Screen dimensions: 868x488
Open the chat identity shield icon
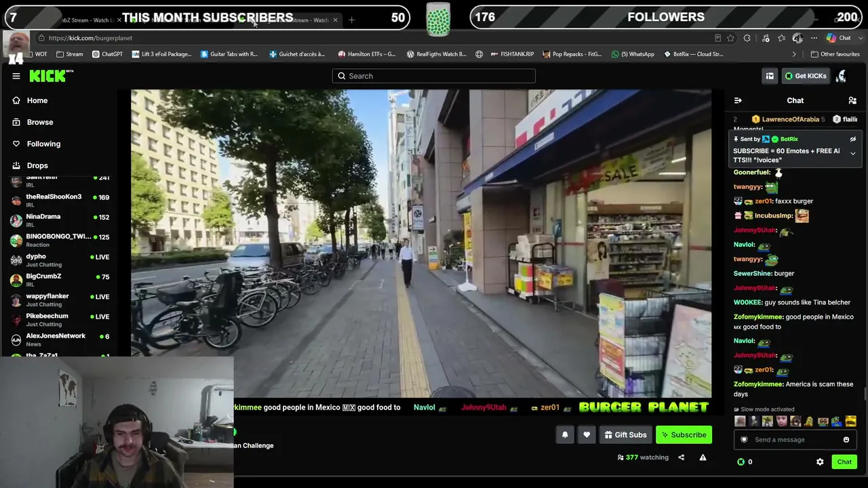pos(744,440)
